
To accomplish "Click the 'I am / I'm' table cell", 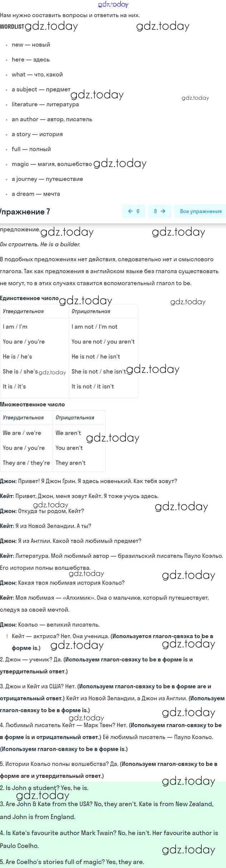I will 15,326.
